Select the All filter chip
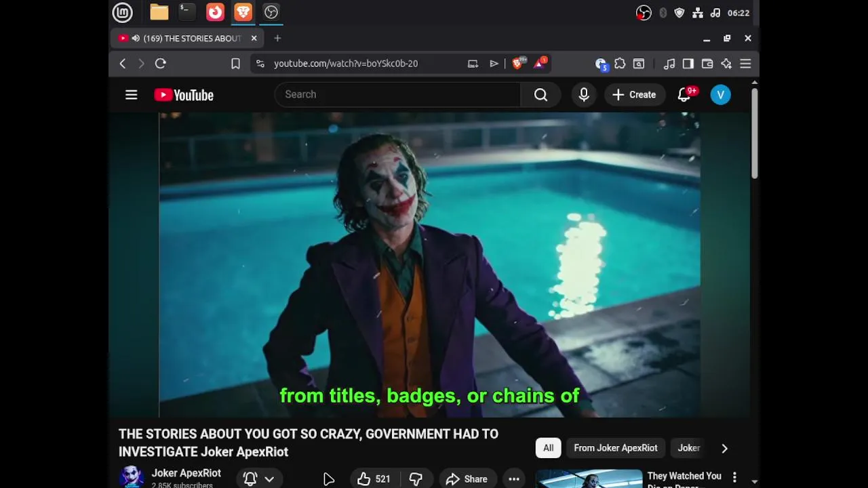The image size is (868, 488). pyautogui.click(x=548, y=448)
